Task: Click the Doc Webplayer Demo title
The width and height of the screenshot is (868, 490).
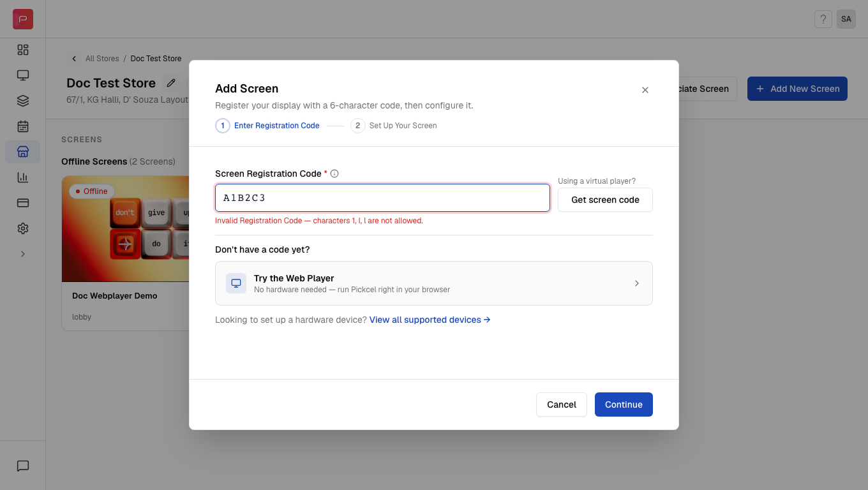Action: click(115, 295)
